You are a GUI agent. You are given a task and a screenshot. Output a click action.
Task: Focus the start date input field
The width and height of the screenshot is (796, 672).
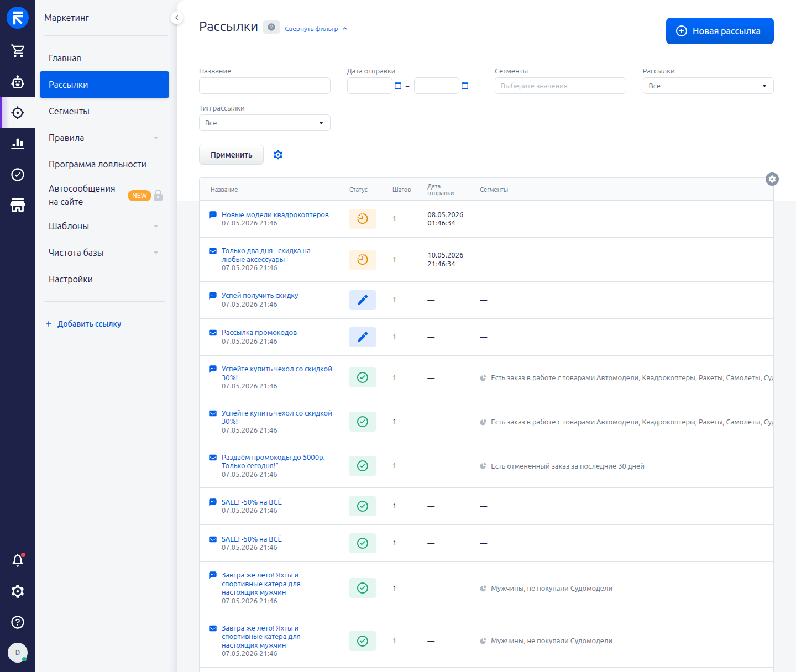point(370,86)
